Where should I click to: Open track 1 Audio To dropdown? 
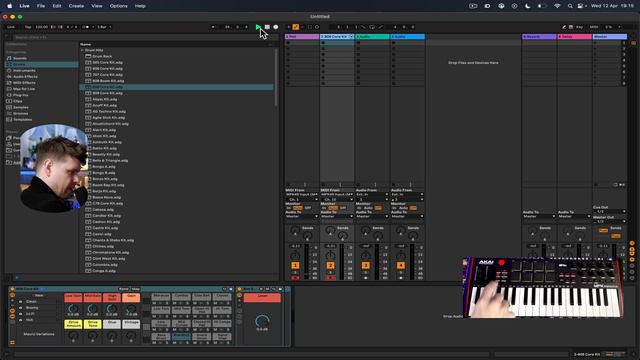click(302, 216)
